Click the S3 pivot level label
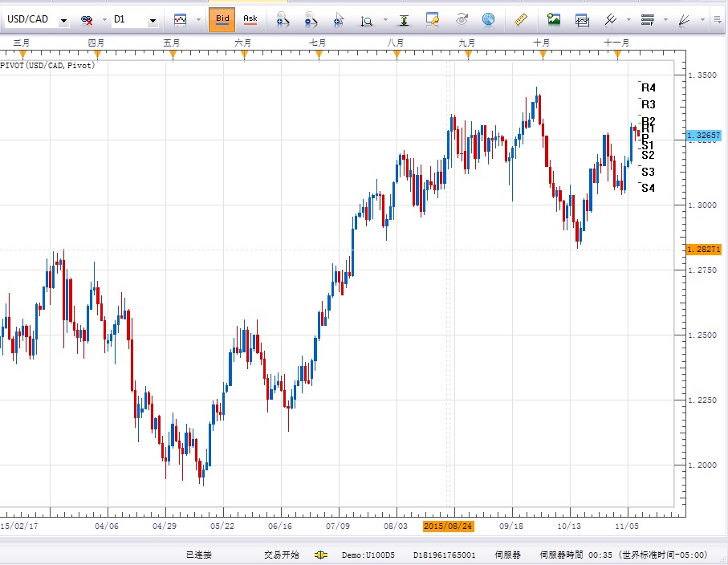Screen dimensions: 728x565 (x=649, y=172)
